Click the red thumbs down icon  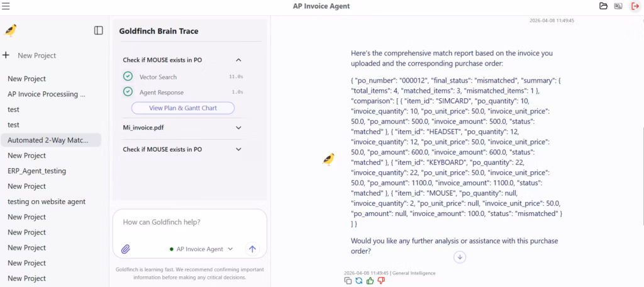click(381, 281)
